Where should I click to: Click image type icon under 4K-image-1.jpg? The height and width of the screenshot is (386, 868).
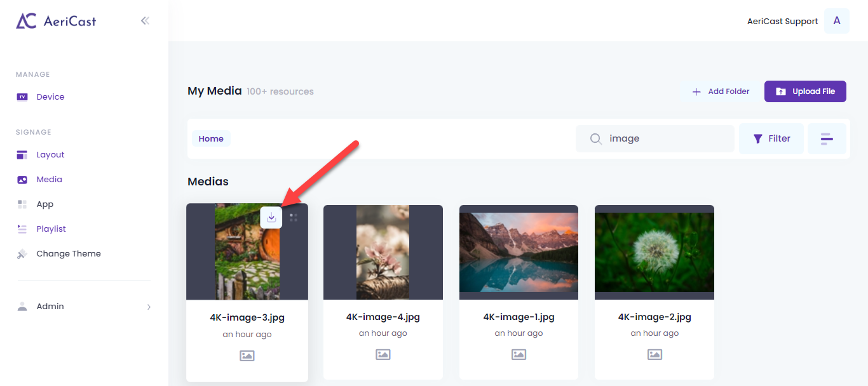pos(519,355)
